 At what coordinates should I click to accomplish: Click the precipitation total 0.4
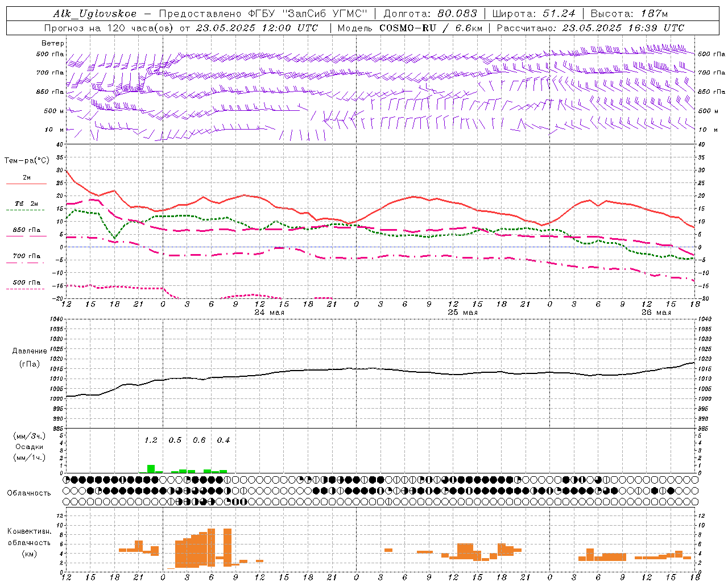[224, 440]
